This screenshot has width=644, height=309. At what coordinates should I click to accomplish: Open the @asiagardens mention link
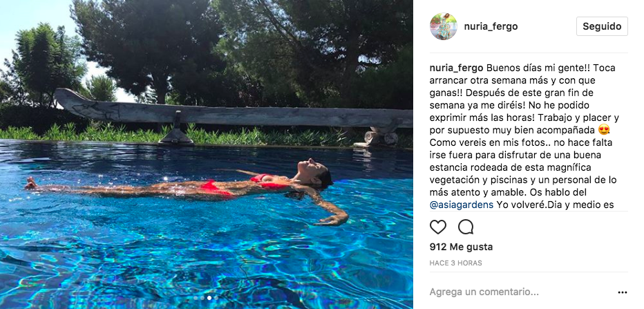[x=462, y=205]
